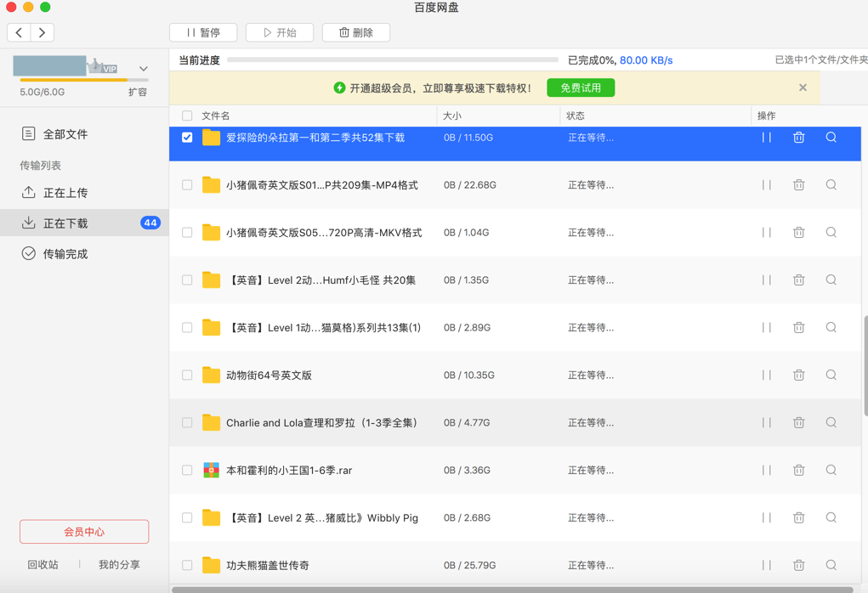Open 我的分享 link
The height and width of the screenshot is (593, 868).
[x=119, y=565]
